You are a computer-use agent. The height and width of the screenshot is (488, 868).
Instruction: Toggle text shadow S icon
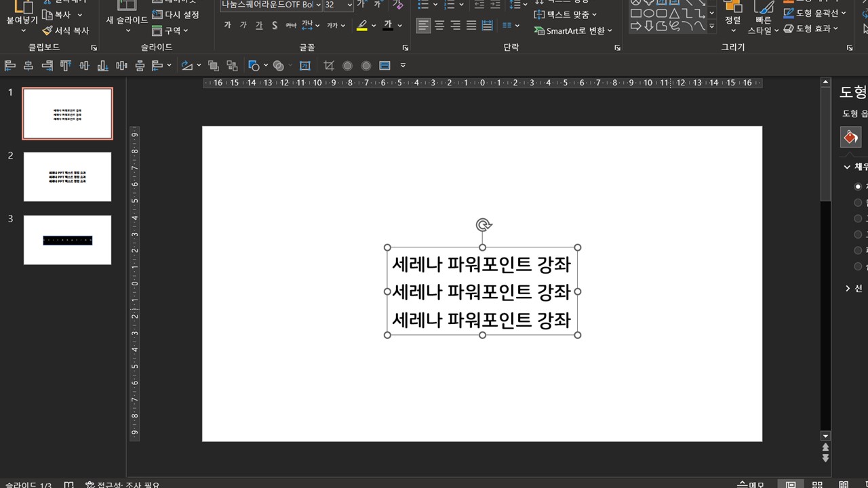click(275, 25)
